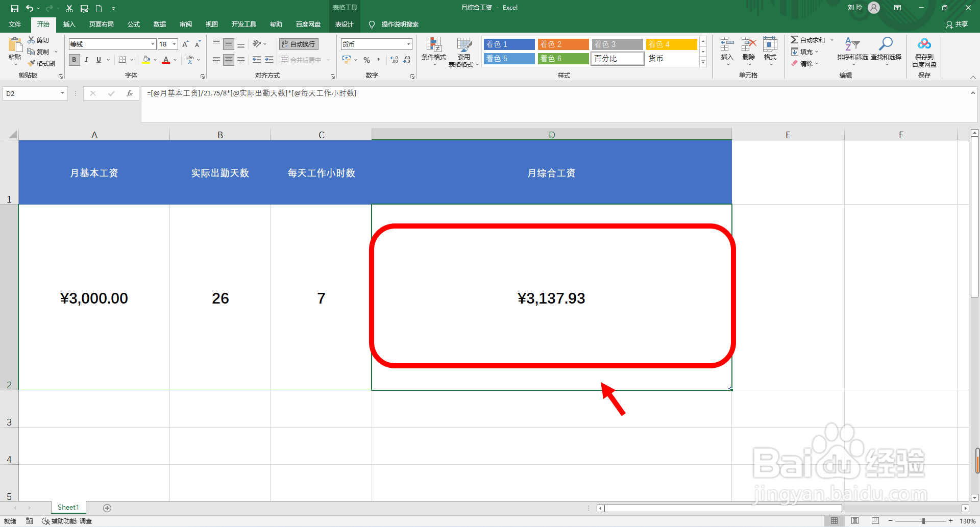Expand the Merge & Center dropdown
The image size is (980, 527).
coord(327,60)
